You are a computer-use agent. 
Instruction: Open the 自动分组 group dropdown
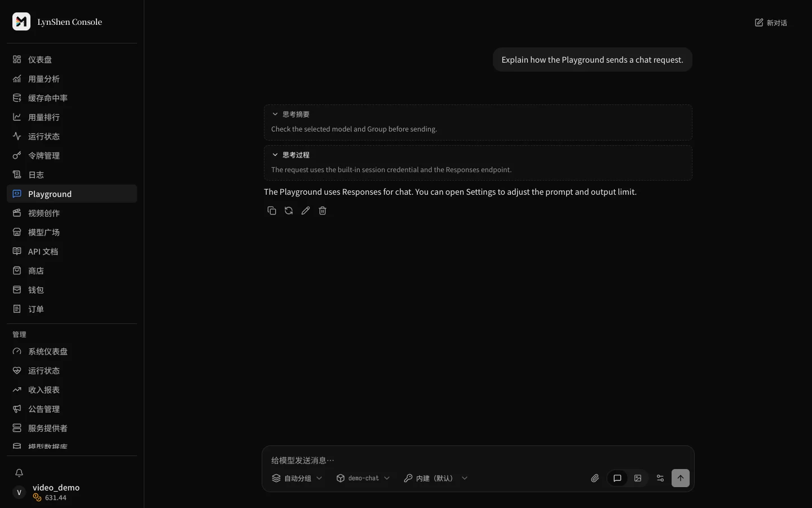297,478
